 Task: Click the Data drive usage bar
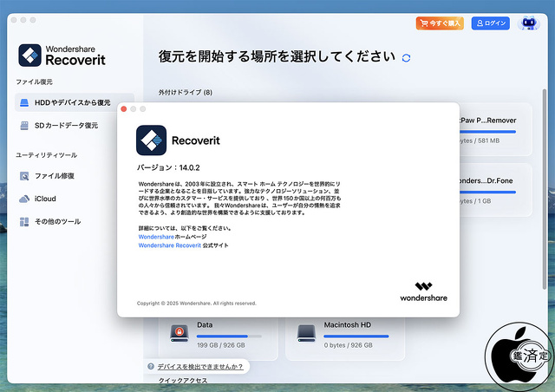click(222, 336)
